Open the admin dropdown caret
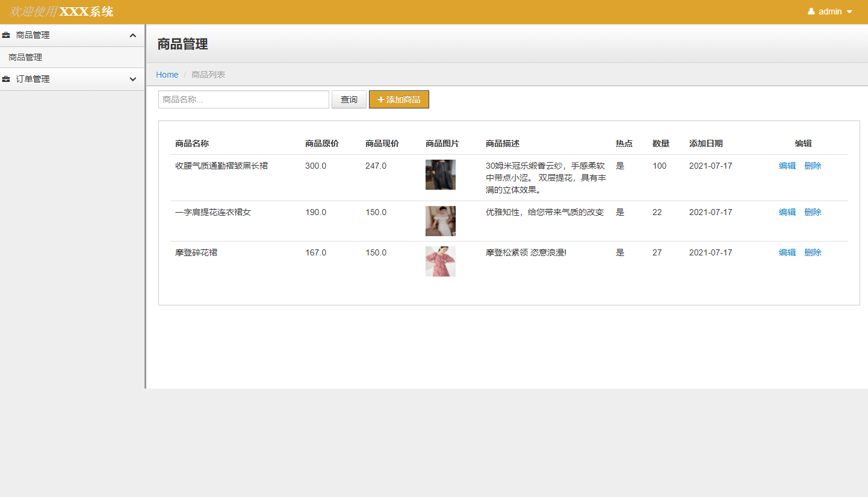 click(849, 12)
